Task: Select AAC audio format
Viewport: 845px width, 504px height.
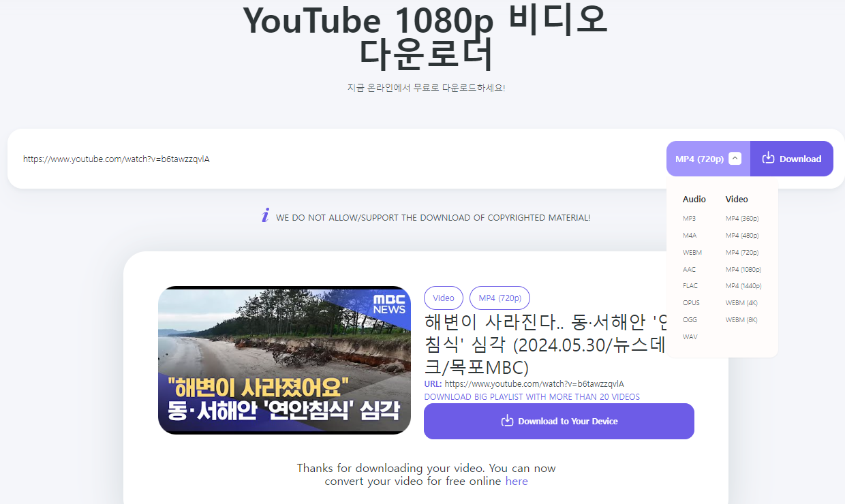Action: tap(689, 270)
